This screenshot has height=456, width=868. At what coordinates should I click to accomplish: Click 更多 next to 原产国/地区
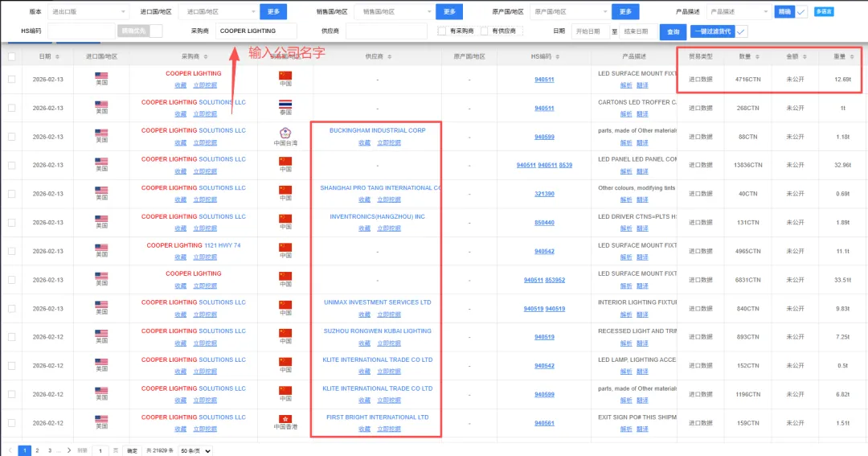coord(625,11)
